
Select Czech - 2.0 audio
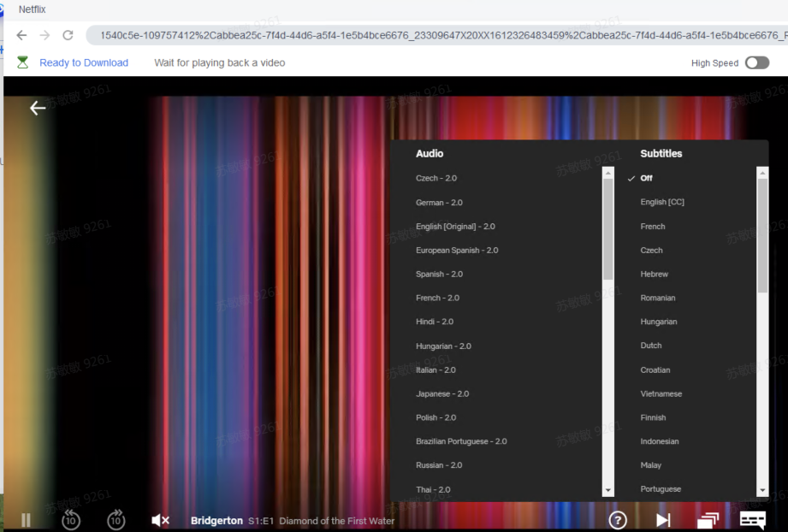(436, 178)
